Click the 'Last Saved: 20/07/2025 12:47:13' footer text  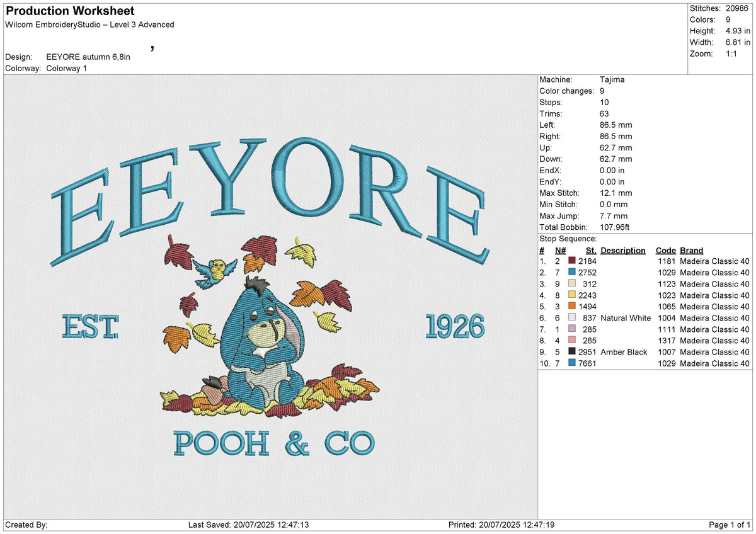tap(248, 525)
